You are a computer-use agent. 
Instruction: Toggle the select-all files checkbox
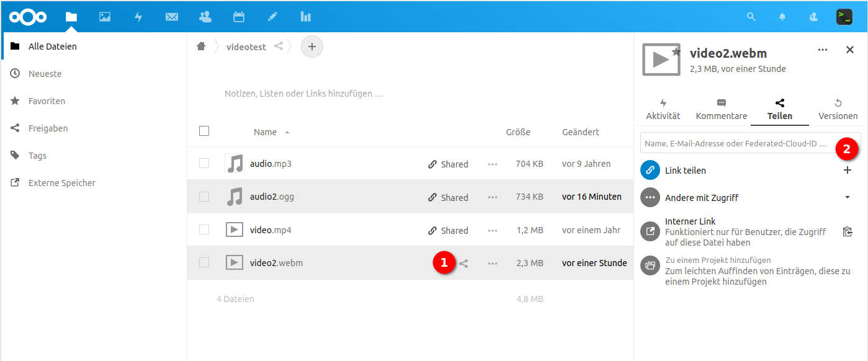(204, 131)
